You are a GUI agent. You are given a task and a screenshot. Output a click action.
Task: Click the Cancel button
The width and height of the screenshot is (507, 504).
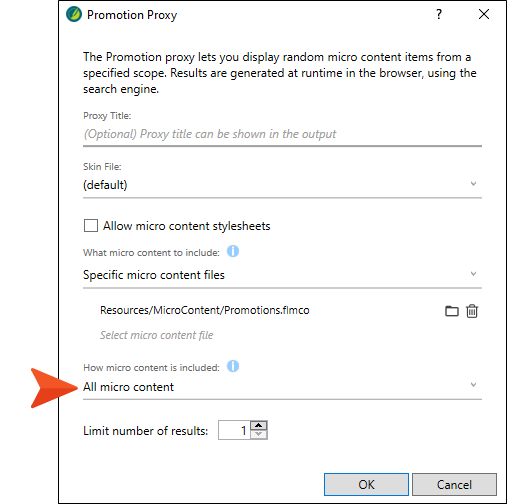click(x=454, y=485)
